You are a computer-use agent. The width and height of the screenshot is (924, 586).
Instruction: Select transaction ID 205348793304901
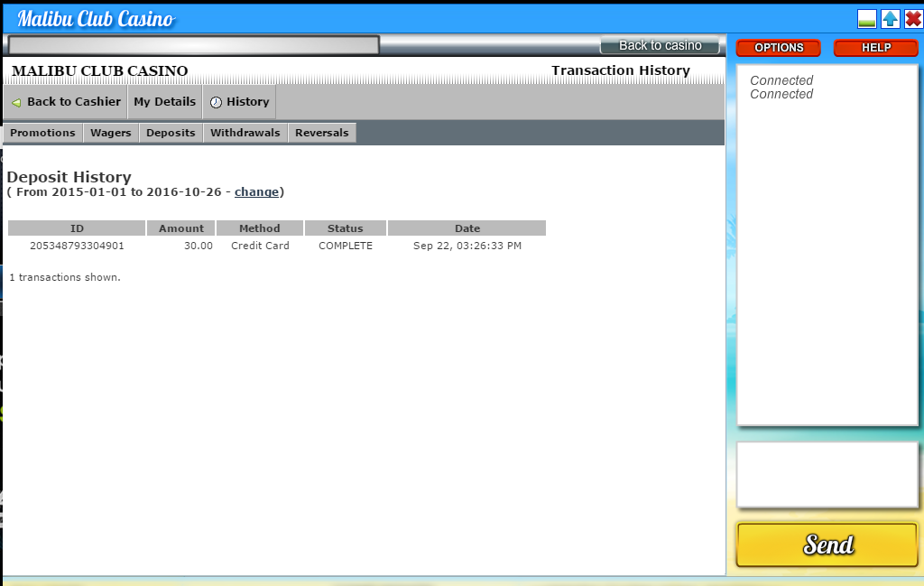[78, 246]
